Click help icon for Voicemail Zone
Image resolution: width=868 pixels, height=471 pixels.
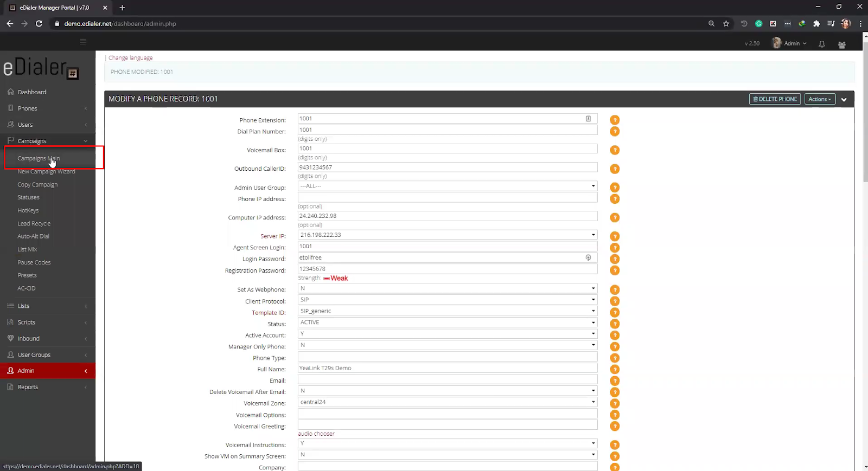(x=615, y=404)
